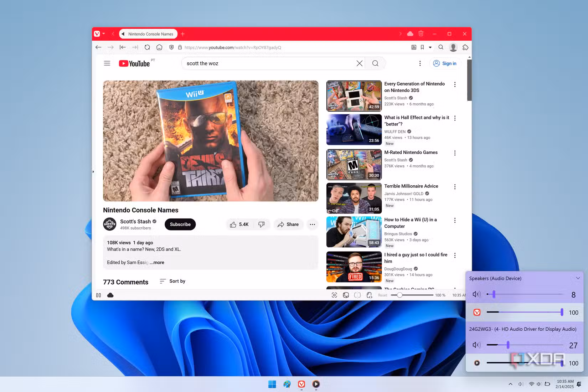This screenshot has height=392, width=588.
Task: Toggle the Vivaldi side panel button
Action: [98, 295]
